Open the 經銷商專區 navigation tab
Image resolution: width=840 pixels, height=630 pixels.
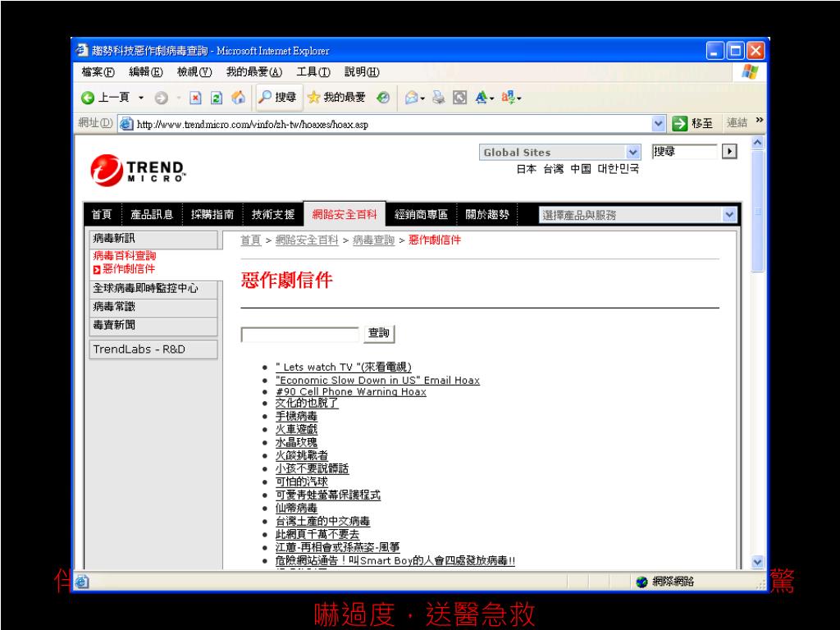click(421, 215)
